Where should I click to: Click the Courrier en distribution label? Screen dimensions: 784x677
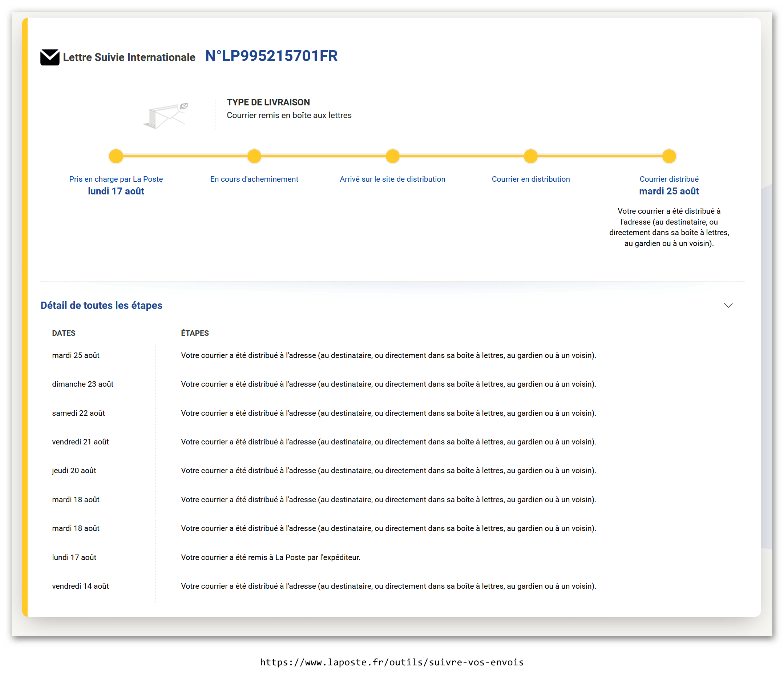pos(530,179)
